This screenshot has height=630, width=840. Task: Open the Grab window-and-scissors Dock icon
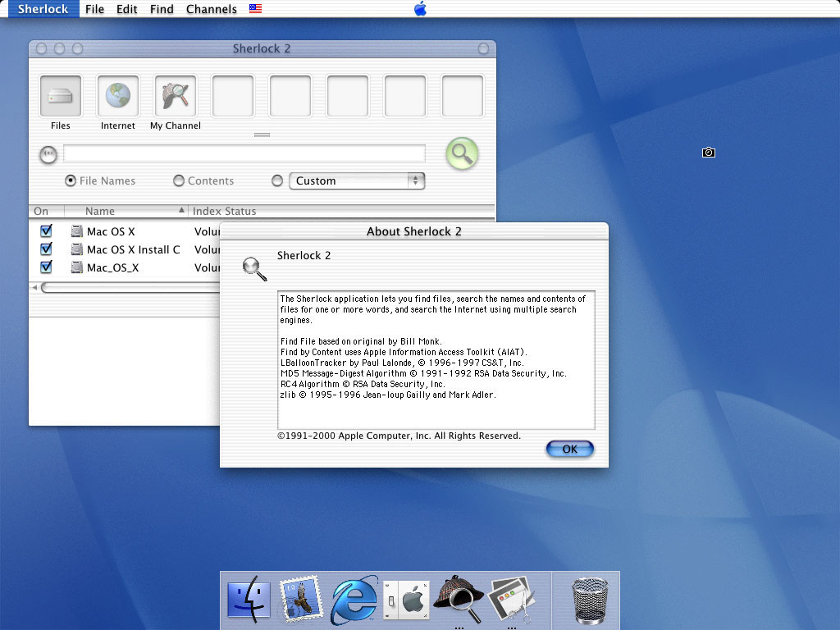511,600
